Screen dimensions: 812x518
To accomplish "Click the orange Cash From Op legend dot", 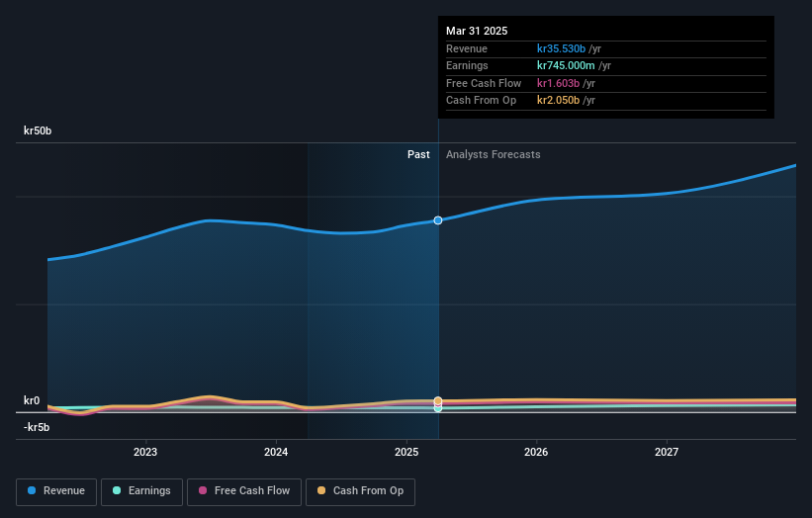I will (323, 490).
